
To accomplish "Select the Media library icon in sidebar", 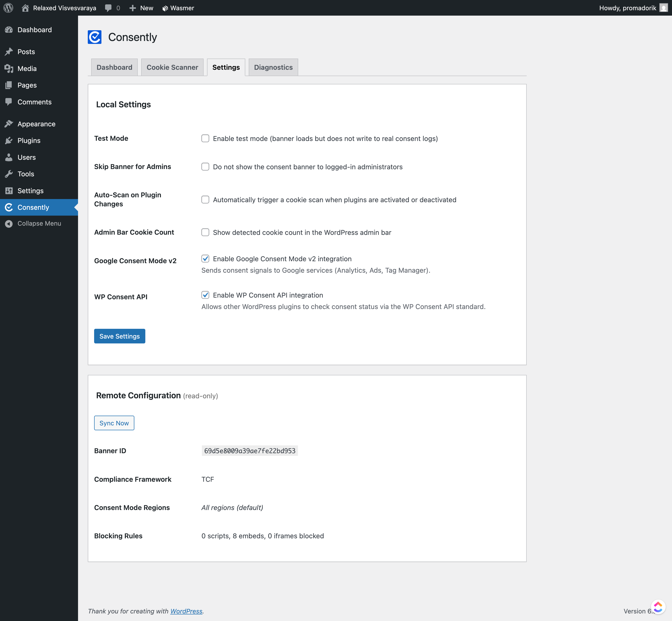I will [x=9, y=68].
